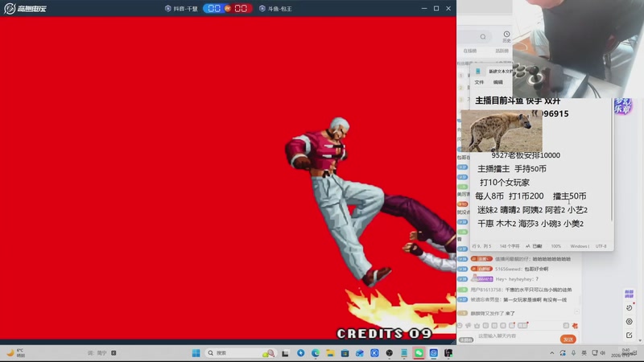Open Microsoft Edge from the taskbar
Screen dimensions: 644x362
tap(316, 353)
